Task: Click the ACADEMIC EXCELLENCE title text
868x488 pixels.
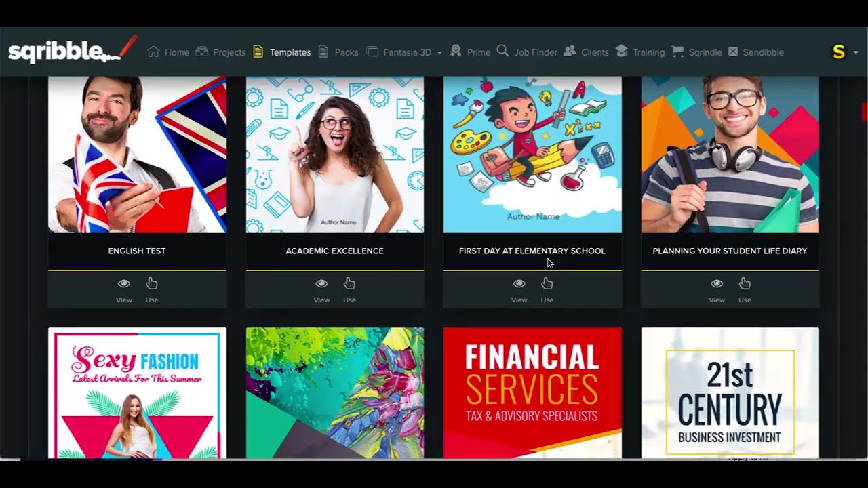Action: click(x=335, y=251)
